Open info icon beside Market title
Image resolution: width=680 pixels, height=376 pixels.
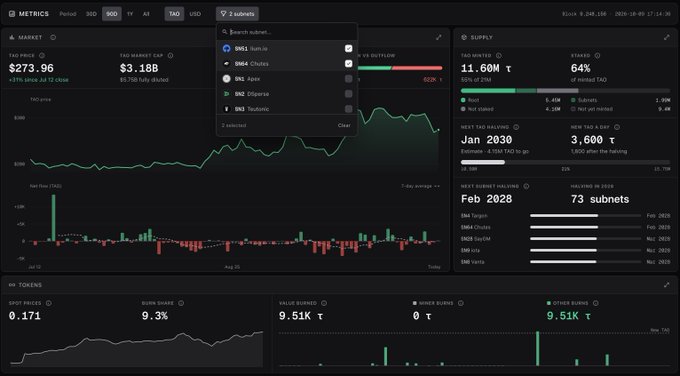tap(53, 37)
